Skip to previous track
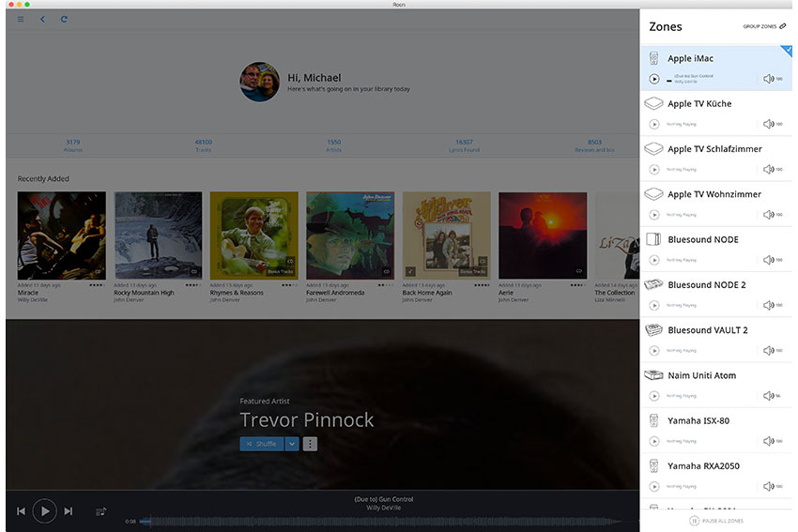The image size is (798, 532). [x=21, y=511]
